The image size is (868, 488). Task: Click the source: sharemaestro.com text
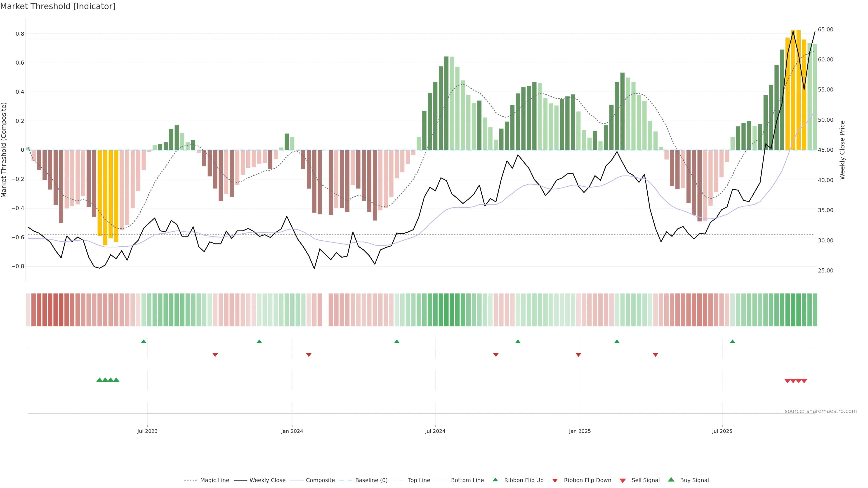(x=821, y=411)
